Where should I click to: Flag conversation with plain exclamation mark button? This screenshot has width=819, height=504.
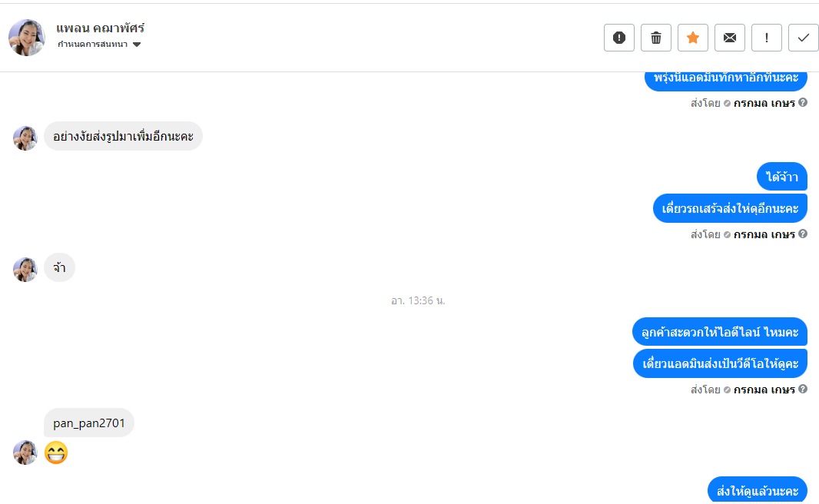767,38
